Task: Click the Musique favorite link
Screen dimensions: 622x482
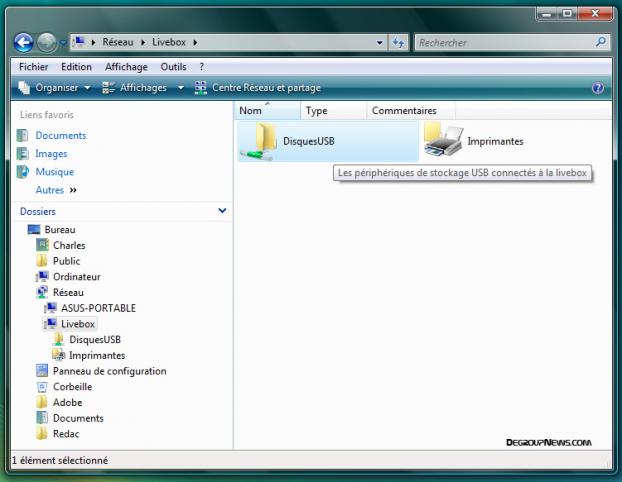Action: pos(54,172)
